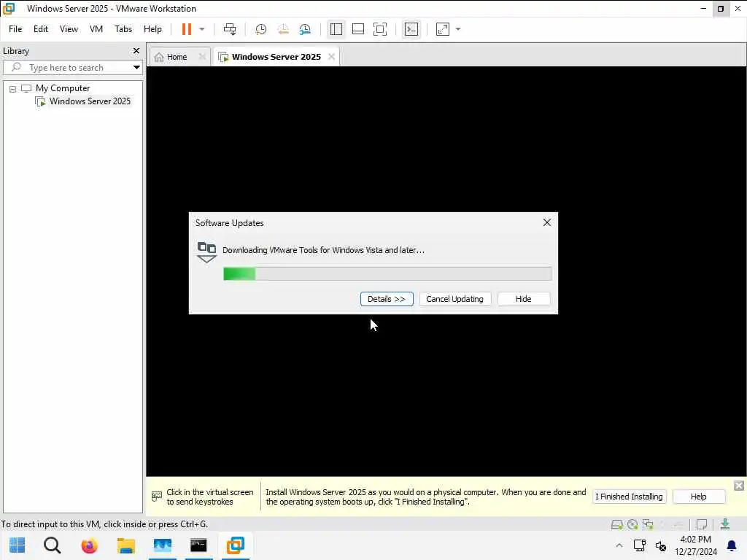Image resolution: width=747 pixels, height=560 pixels.
Task: Click the orange Suspend (pause) VM button
Action: [x=186, y=29]
